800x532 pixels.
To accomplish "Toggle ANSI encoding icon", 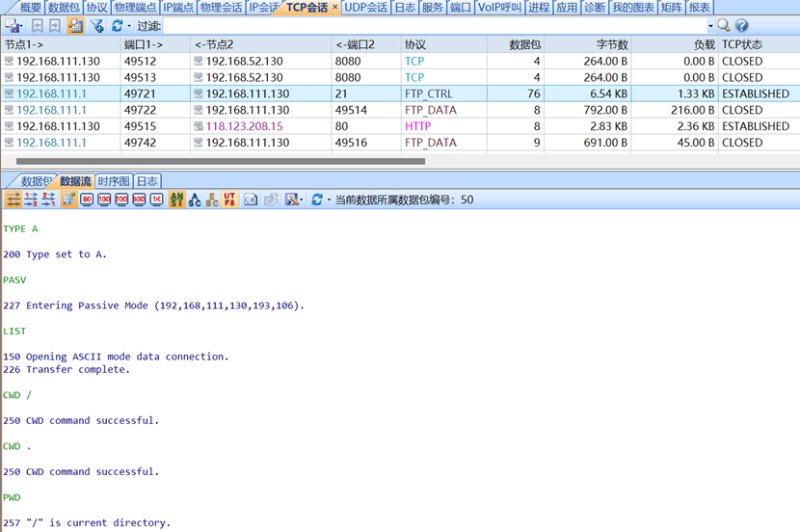I will [177, 199].
